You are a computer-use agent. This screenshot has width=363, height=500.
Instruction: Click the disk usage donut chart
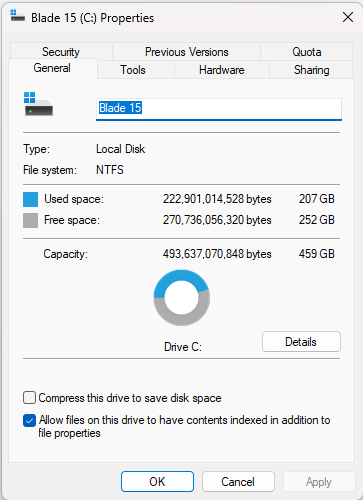(182, 298)
